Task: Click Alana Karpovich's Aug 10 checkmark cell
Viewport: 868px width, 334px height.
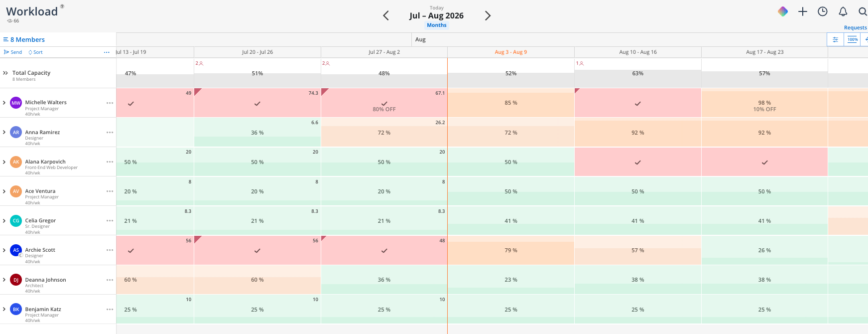Action: [638, 163]
